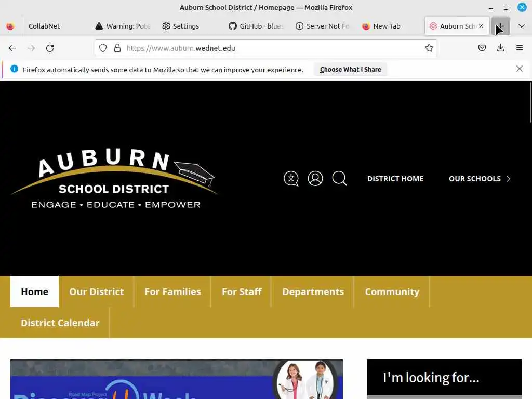Click the DISTRICT HOME link

click(395, 179)
